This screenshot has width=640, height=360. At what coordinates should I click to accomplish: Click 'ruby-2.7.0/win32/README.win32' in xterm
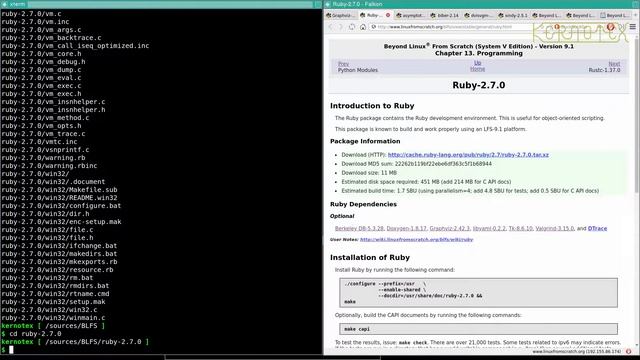click(x=59, y=198)
